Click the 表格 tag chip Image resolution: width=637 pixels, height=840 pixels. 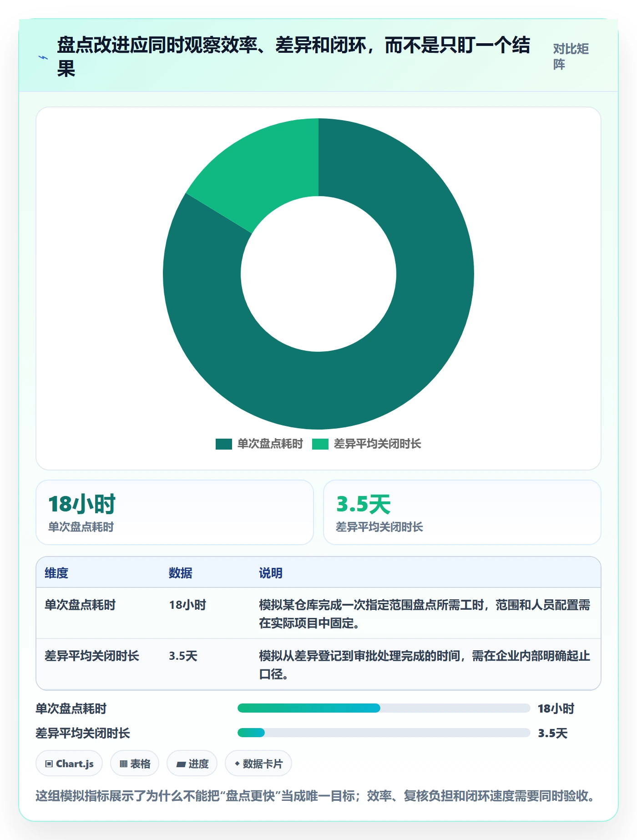135,764
